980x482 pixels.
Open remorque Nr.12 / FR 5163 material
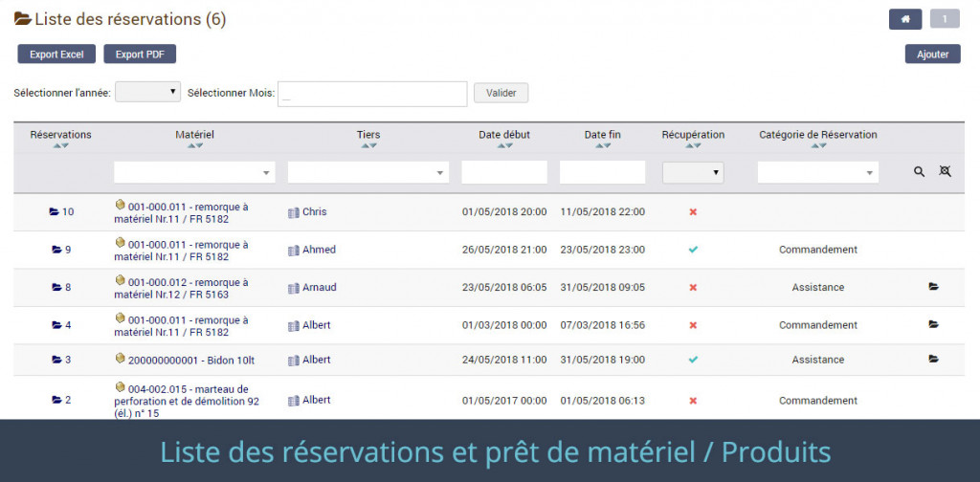pyautogui.click(x=181, y=289)
